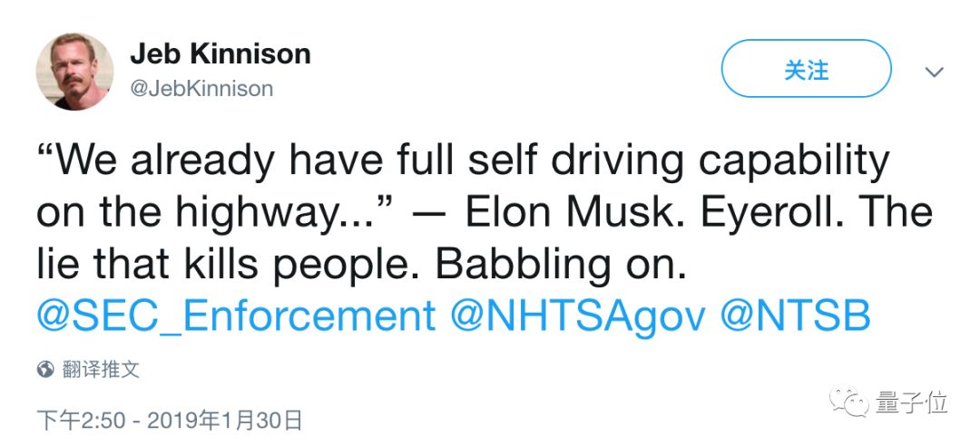Click the 2019年1月30日 date text
This screenshot has height=446, width=980.
coord(225,420)
